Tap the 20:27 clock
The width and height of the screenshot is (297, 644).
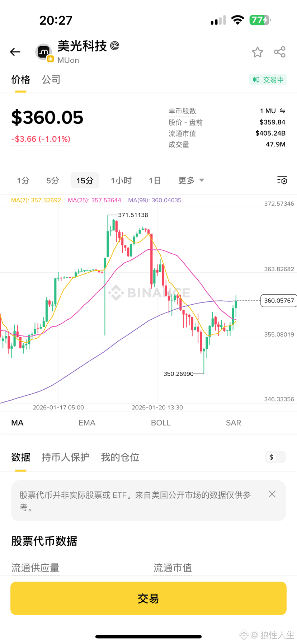[56, 20]
